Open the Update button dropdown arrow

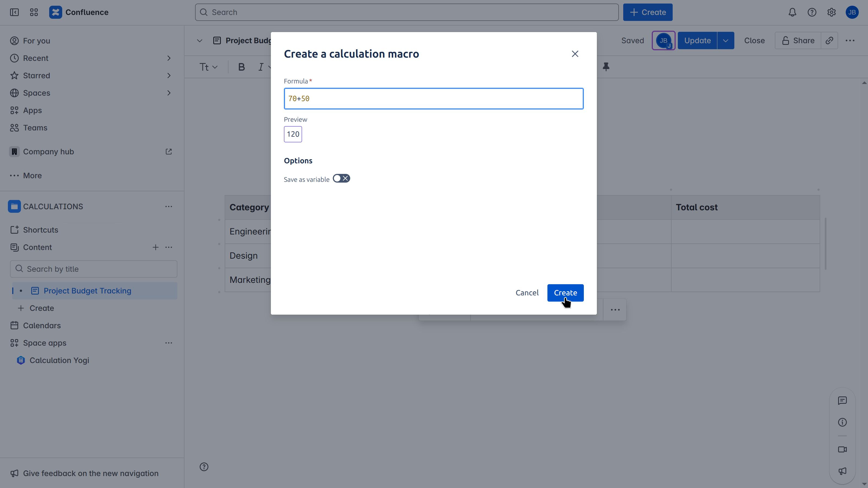[x=725, y=40]
